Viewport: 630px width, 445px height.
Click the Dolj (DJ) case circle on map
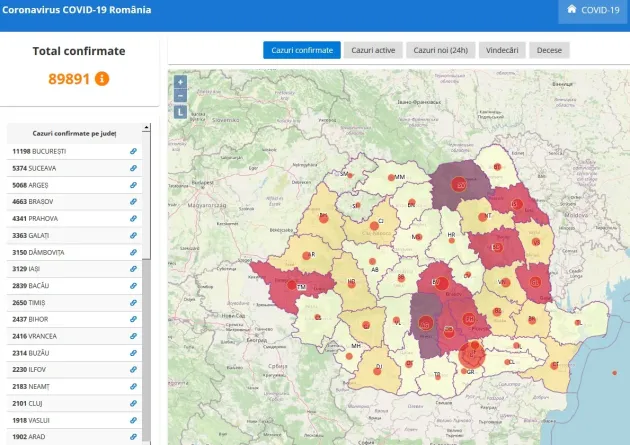coord(377,371)
